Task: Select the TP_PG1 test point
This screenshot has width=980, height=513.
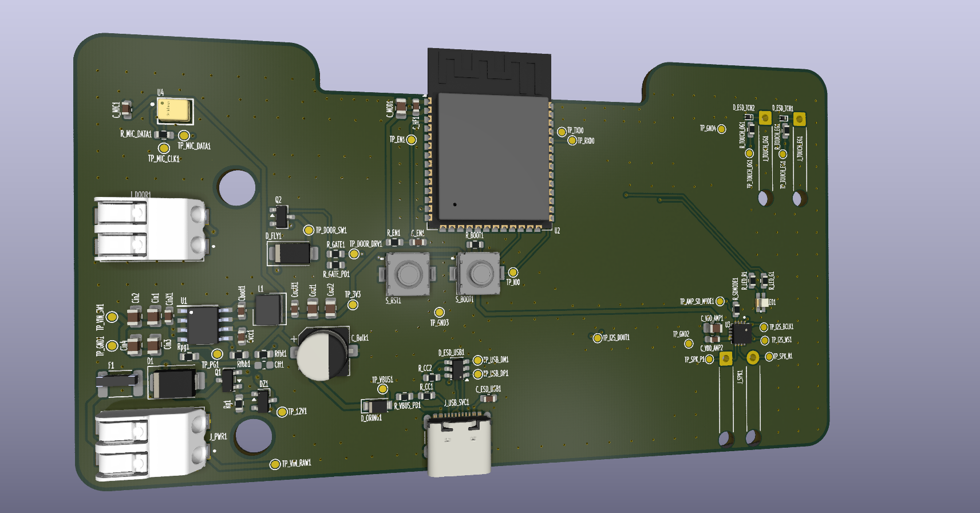Action: click(217, 354)
